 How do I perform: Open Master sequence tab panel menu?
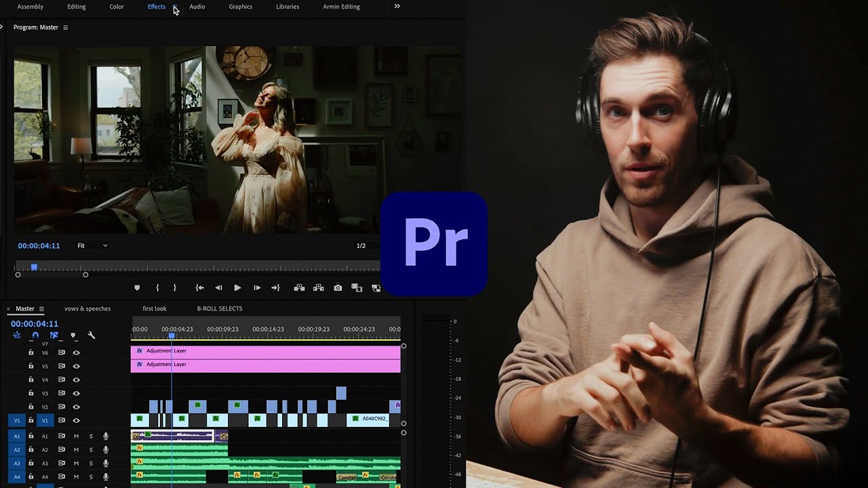point(41,309)
